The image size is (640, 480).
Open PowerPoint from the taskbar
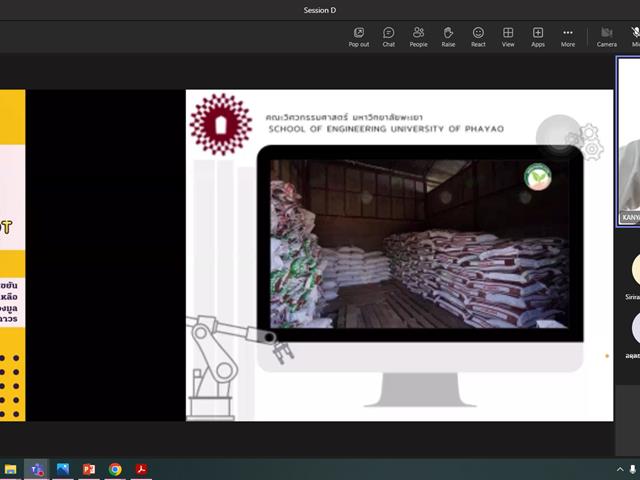pos(89,469)
